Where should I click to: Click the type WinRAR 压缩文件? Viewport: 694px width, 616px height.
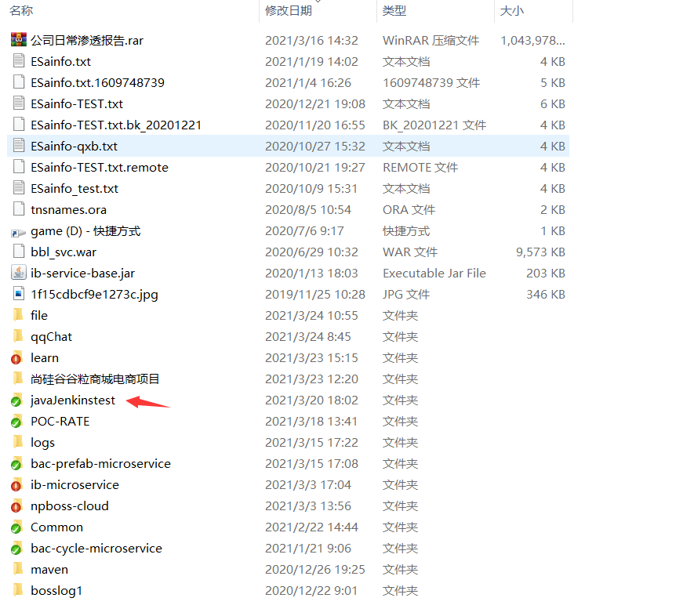(431, 40)
